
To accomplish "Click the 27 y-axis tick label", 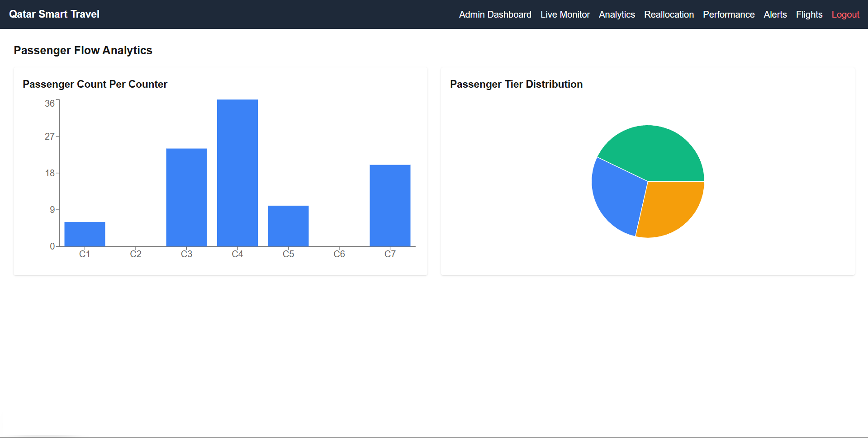I will point(50,137).
